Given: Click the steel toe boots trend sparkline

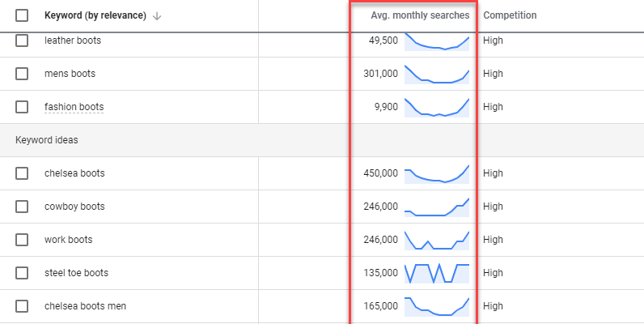Looking at the screenshot, I should pyautogui.click(x=436, y=273).
